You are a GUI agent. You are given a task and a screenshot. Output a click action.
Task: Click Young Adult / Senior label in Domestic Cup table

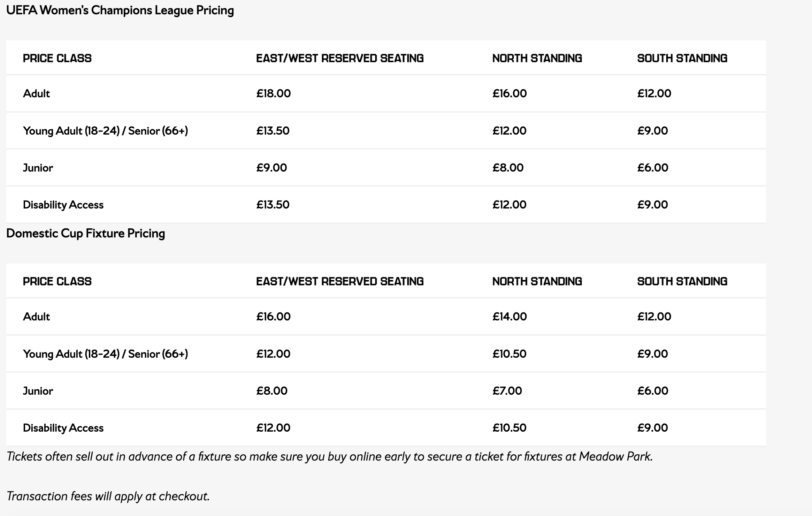tap(105, 354)
